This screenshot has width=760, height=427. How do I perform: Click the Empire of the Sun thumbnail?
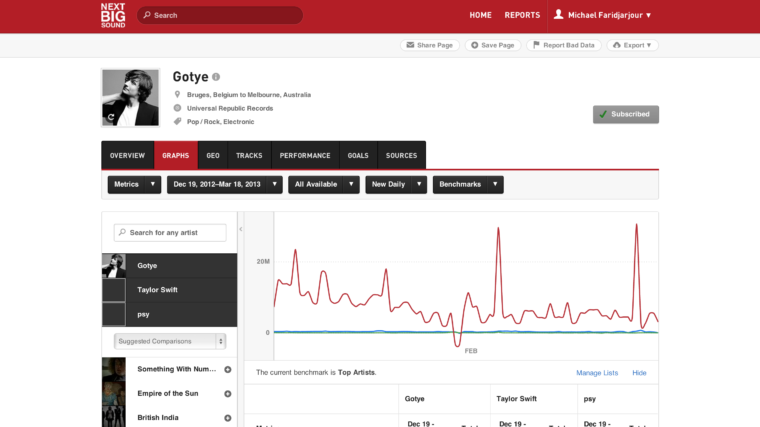coord(114,394)
